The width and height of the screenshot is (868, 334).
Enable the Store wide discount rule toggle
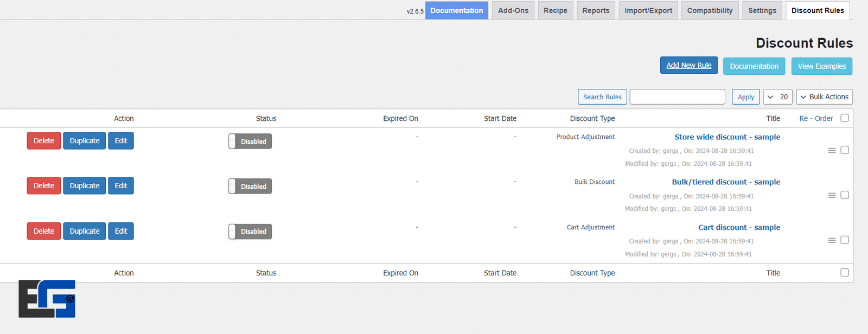coord(250,142)
